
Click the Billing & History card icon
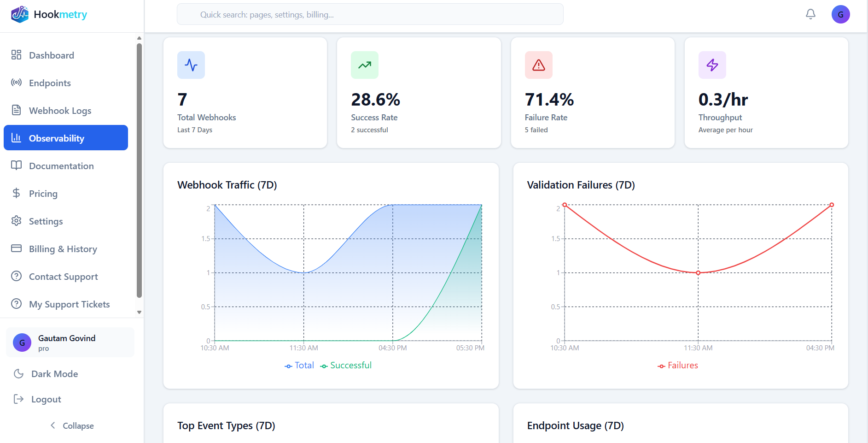[x=17, y=248]
